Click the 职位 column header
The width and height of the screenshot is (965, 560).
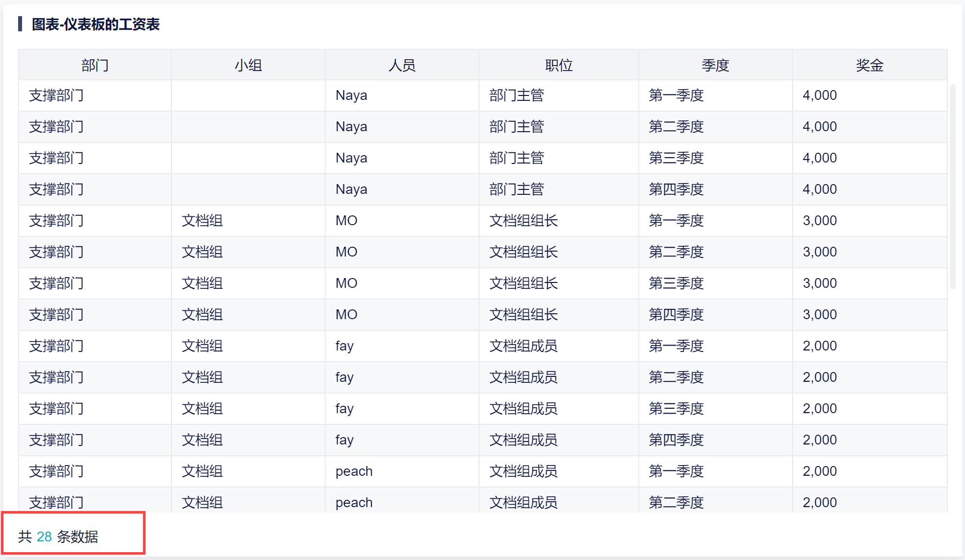click(x=558, y=65)
